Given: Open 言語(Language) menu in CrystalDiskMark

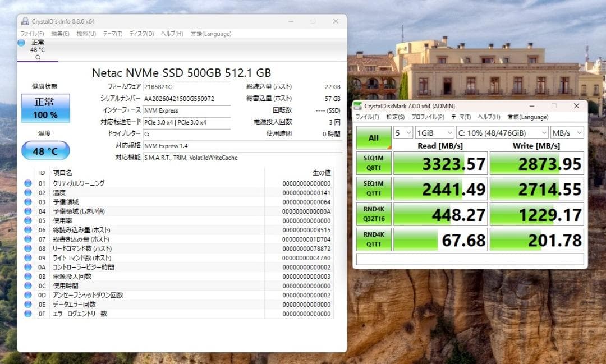Looking at the screenshot, I should 528,117.
